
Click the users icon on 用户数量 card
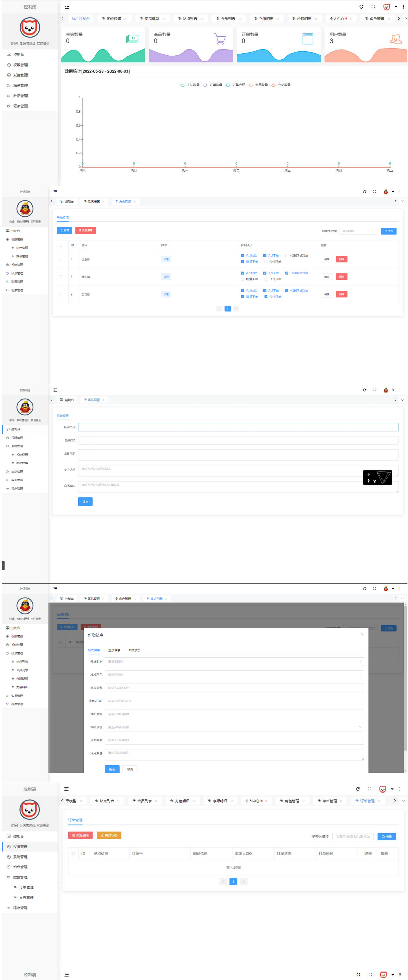(396, 39)
